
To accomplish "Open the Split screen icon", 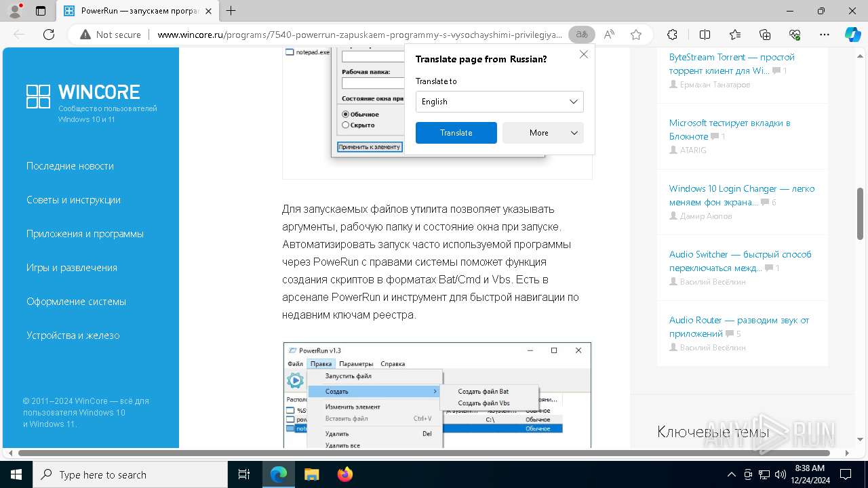I will tap(705, 35).
